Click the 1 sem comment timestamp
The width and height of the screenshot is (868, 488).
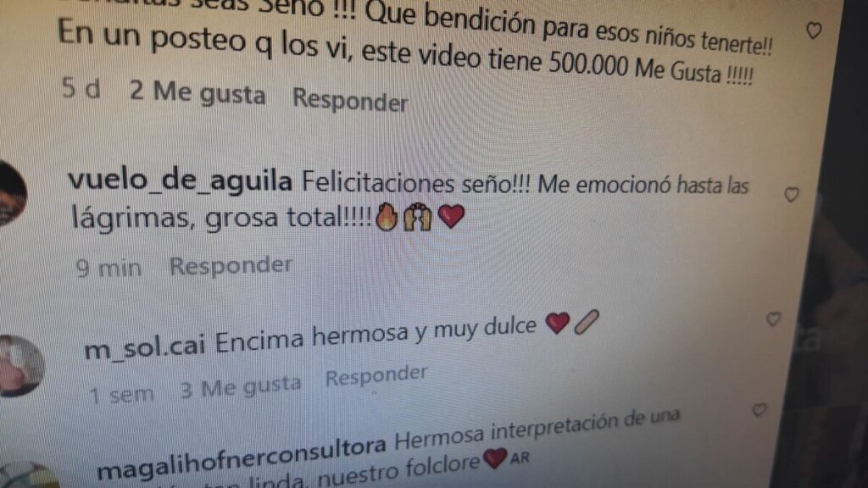pos(122,395)
